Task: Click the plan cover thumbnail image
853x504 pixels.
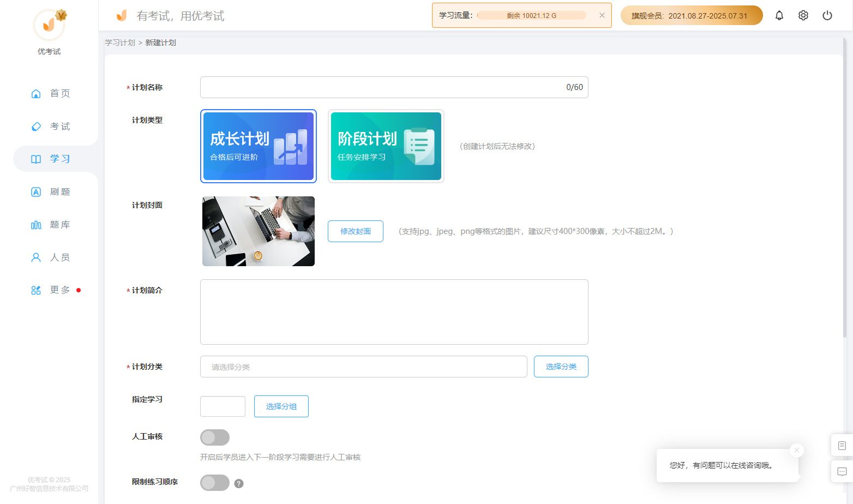Action: click(259, 231)
